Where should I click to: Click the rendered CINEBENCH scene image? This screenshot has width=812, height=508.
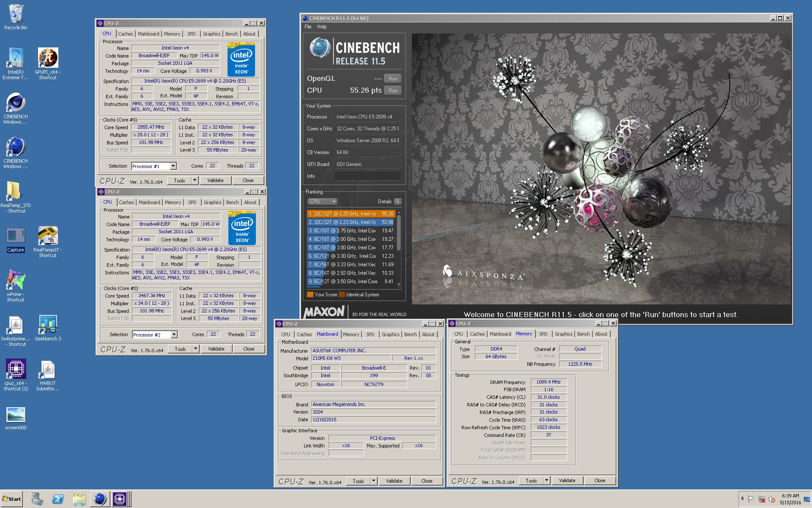tap(601, 168)
